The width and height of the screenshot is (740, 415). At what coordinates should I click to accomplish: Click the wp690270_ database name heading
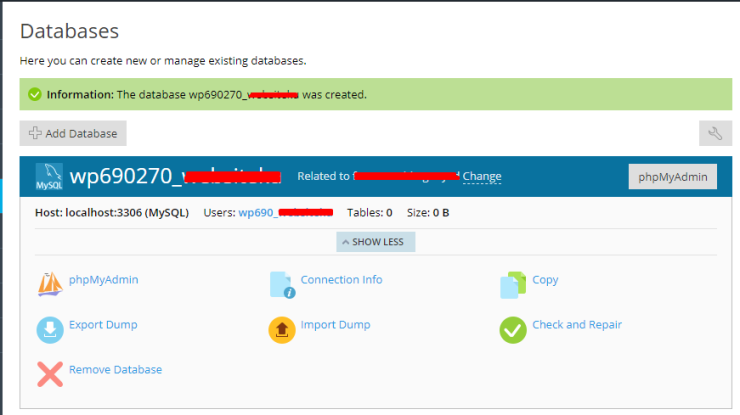pyautogui.click(x=175, y=176)
